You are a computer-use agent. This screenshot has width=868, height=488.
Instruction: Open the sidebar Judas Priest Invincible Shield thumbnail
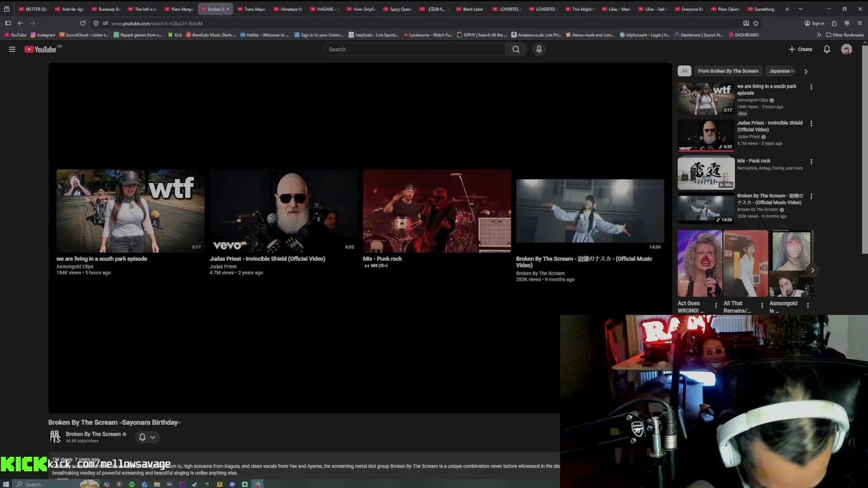coord(706,136)
